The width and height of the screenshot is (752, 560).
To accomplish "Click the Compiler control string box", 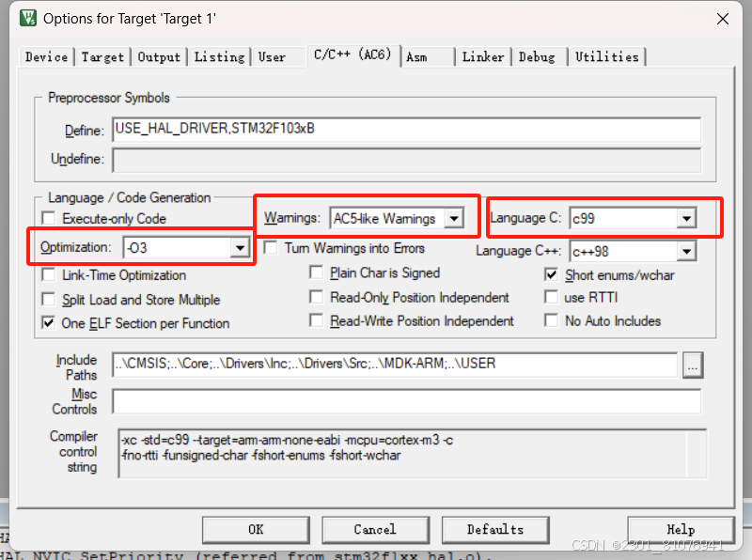I will click(413, 454).
